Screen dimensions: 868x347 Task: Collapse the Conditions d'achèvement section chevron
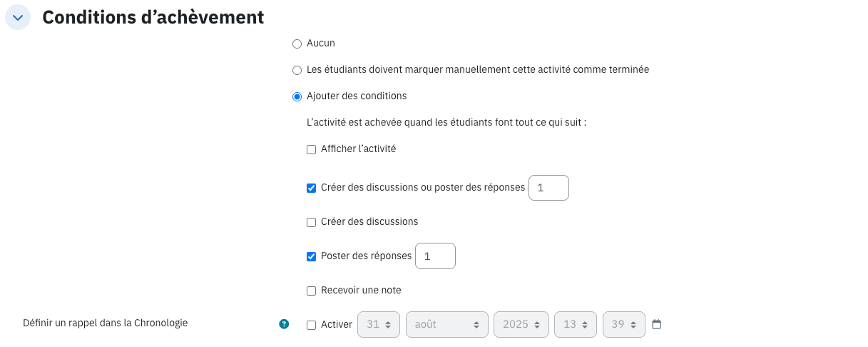point(18,17)
